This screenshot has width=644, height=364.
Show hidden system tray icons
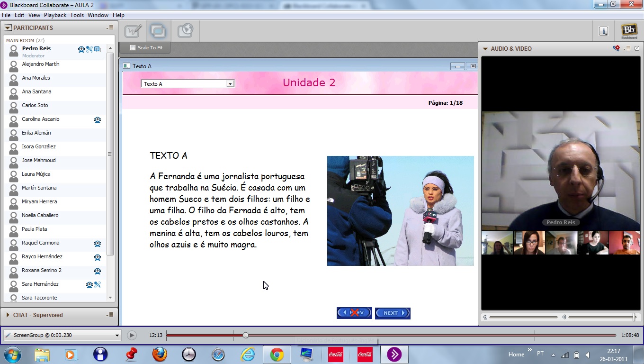tap(554, 355)
